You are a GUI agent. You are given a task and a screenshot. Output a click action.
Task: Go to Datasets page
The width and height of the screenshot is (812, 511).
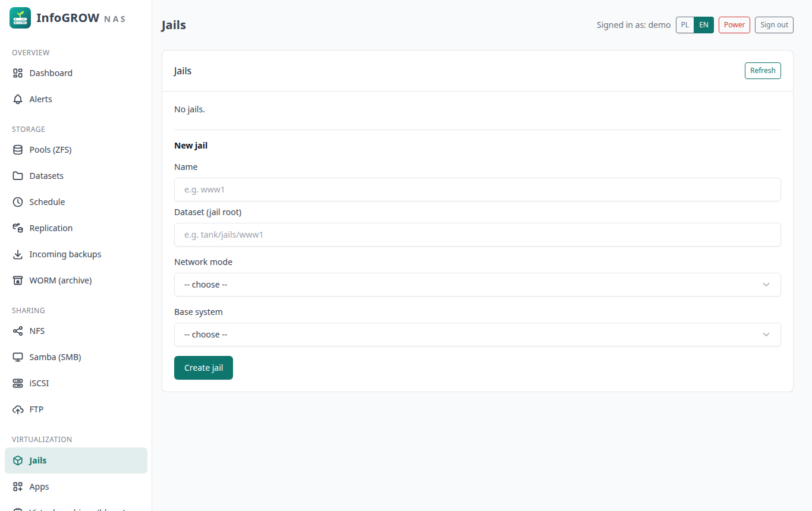76,176
